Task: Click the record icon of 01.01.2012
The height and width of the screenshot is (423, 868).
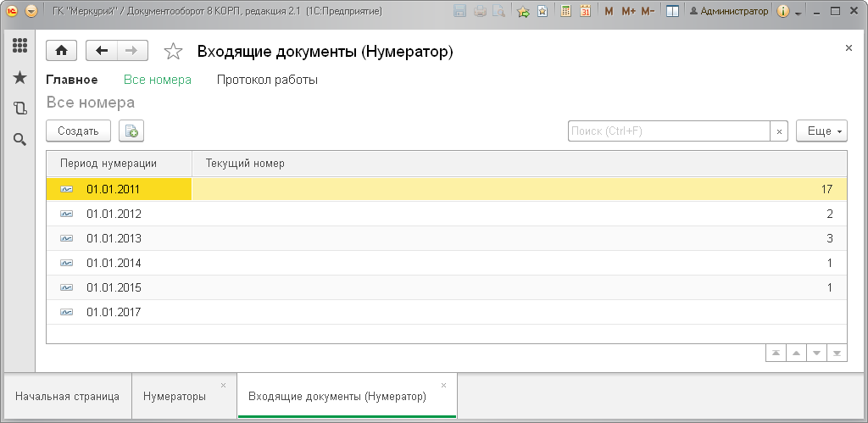Action: [66, 214]
